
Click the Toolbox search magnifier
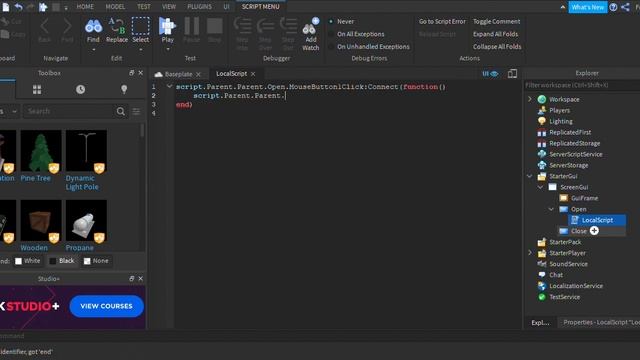120,111
